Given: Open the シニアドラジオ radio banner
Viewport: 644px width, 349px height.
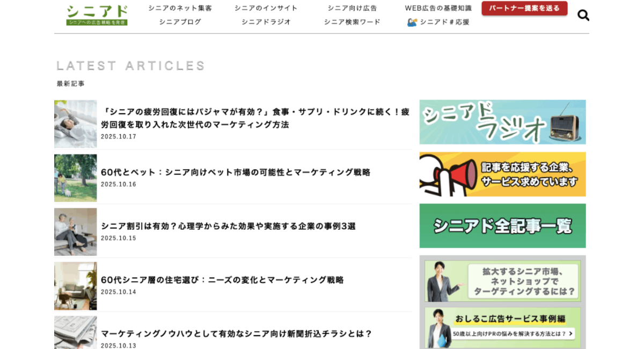Looking at the screenshot, I should click(502, 122).
